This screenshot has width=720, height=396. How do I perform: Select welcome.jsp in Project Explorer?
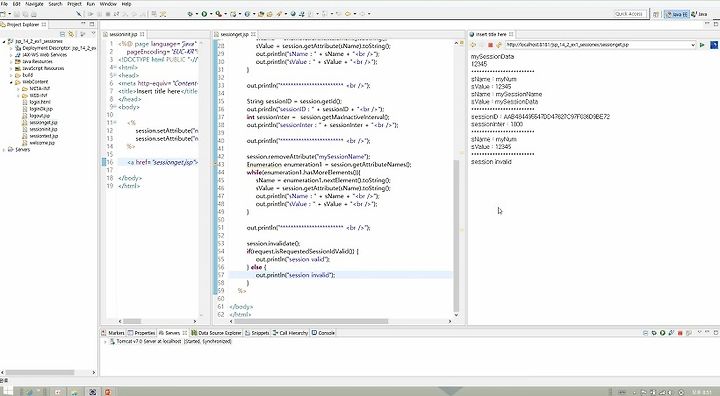(42, 143)
